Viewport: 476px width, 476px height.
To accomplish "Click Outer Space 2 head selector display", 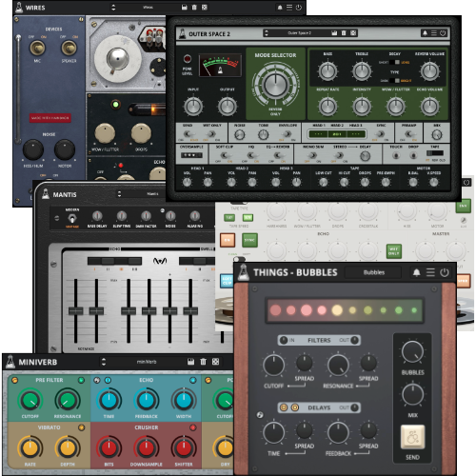I will (x=337, y=134).
